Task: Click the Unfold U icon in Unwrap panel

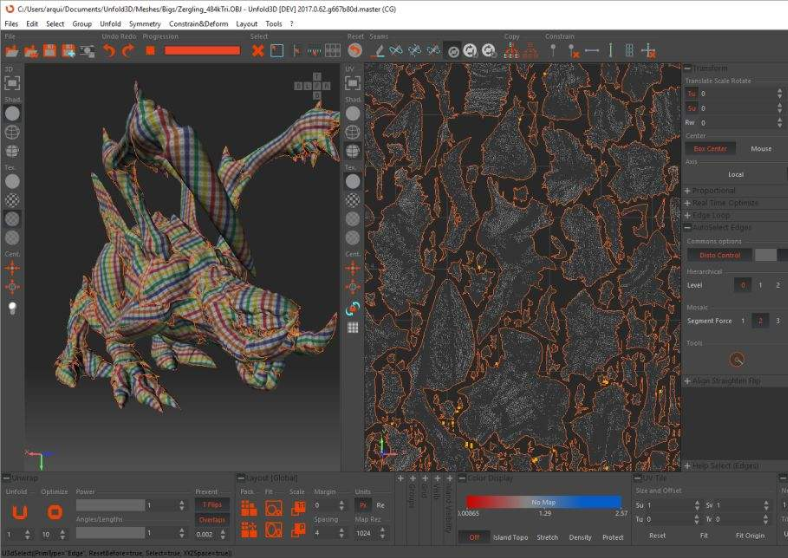Action: [x=20, y=512]
